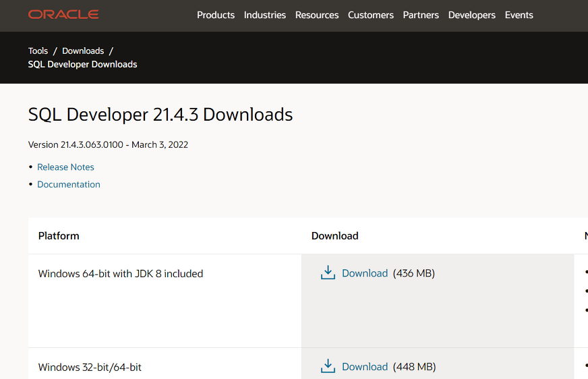Click the download arrow icon for Windows 32-bit/64-bit
The height and width of the screenshot is (379, 588).
click(x=328, y=366)
